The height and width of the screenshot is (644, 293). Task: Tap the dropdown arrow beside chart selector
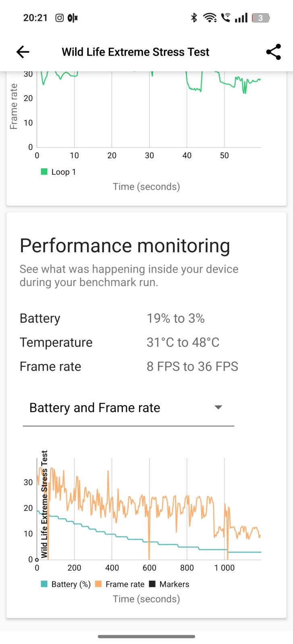tap(218, 407)
